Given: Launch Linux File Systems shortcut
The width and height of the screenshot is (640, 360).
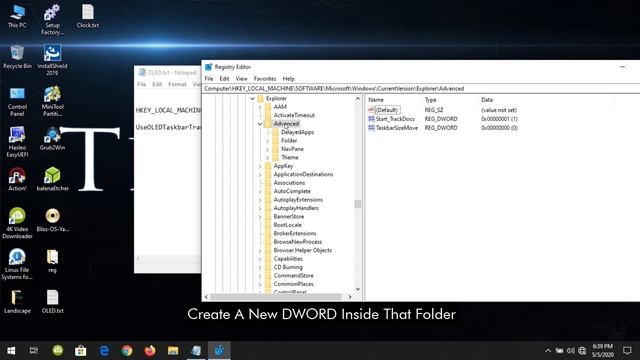Looking at the screenshot, I should pyautogui.click(x=17, y=264).
